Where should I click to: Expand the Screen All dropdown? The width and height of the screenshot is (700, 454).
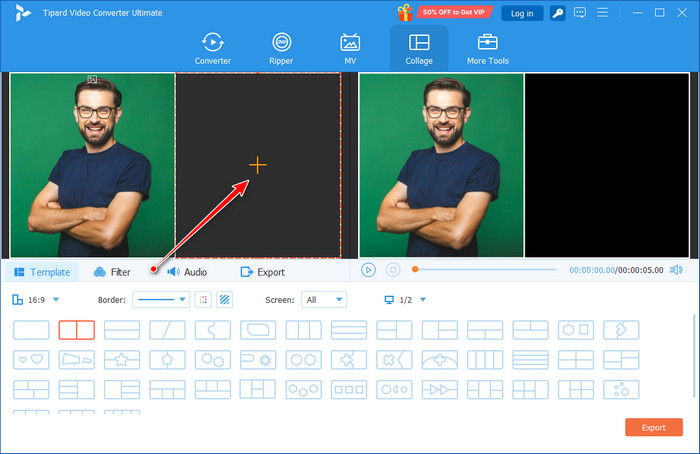pyautogui.click(x=324, y=300)
